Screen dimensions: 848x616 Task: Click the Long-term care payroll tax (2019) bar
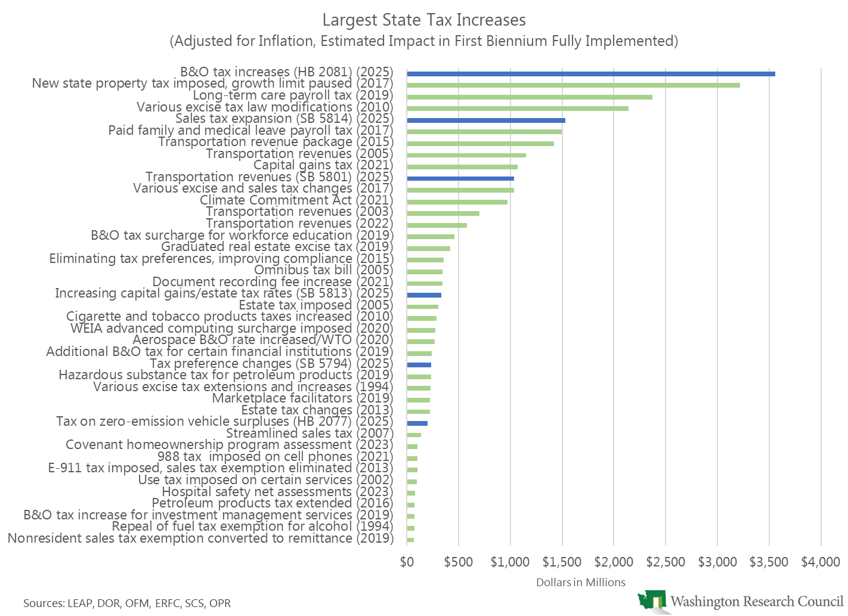pos(529,97)
